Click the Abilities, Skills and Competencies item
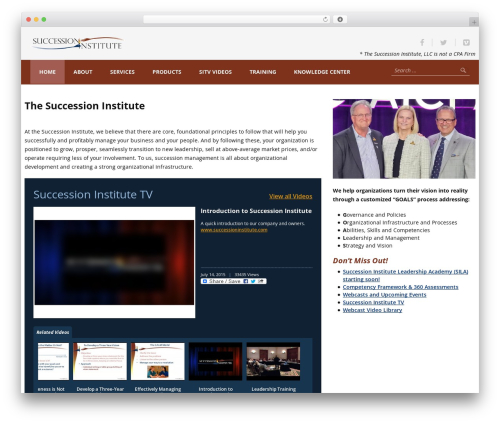Image resolution: width=500 pixels, height=423 pixels. click(x=386, y=230)
